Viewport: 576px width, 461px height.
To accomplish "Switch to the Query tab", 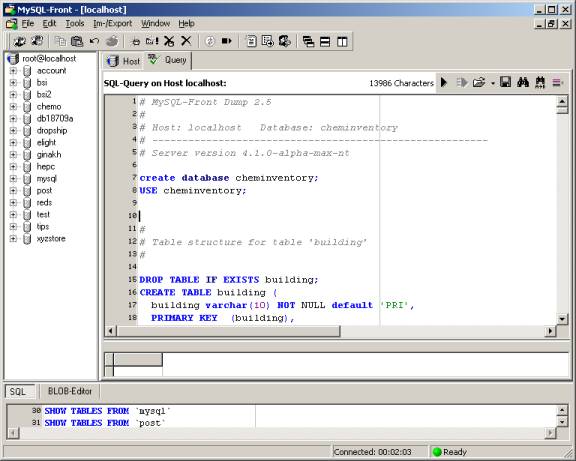I will point(168,60).
